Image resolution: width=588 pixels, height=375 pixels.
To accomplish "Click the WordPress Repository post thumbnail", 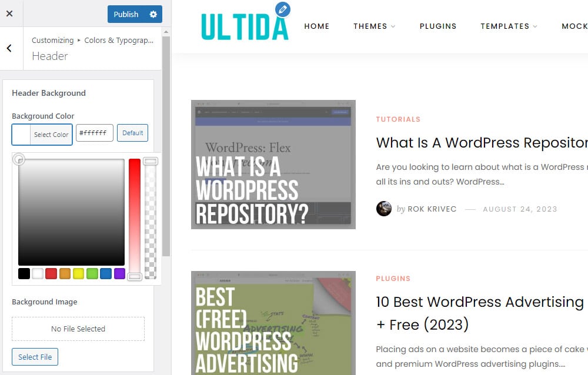I will pyautogui.click(x=273, y=165).
